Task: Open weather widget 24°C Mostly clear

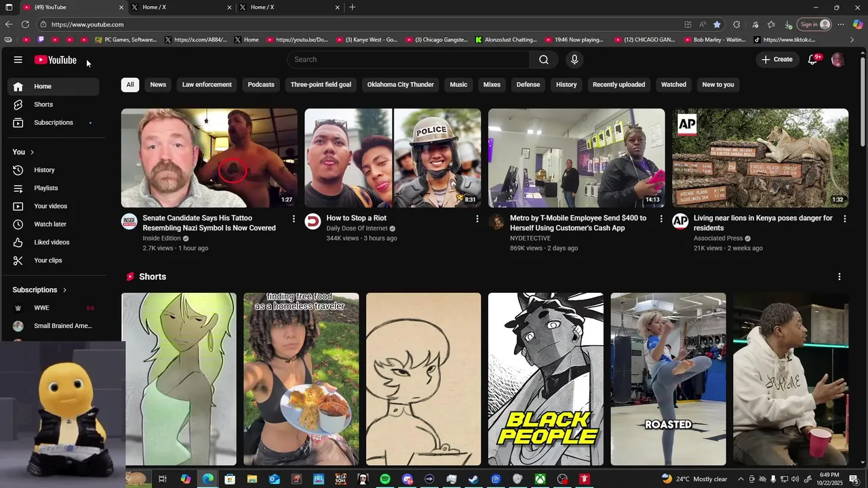Action: [694, 479]
